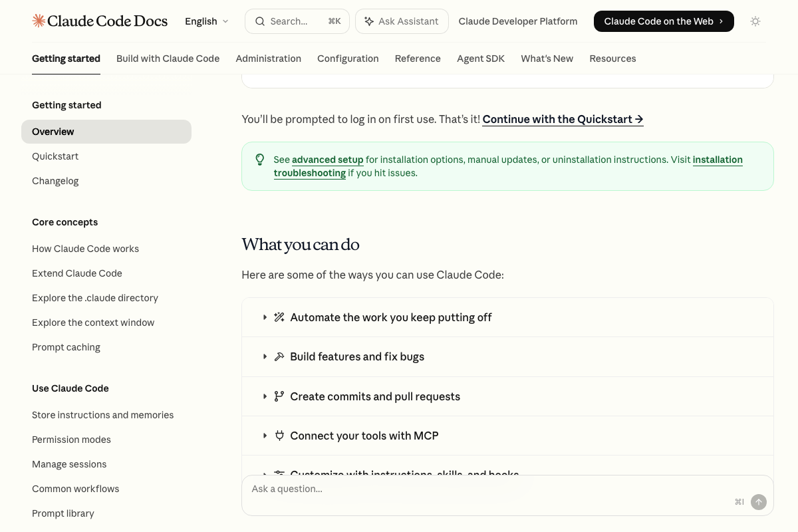The image size is (798, 532).
Task: Toggle the light/dark theme sun icon
Action: 755,21
